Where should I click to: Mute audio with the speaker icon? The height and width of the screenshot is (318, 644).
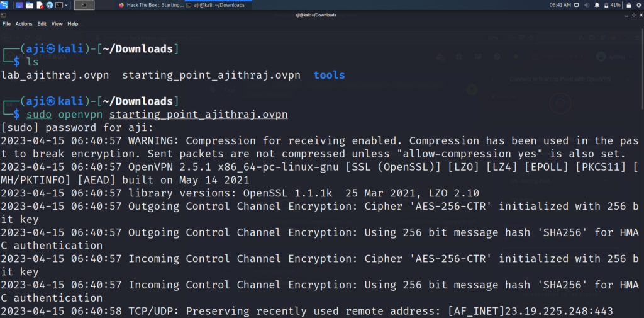pos(587,5)
